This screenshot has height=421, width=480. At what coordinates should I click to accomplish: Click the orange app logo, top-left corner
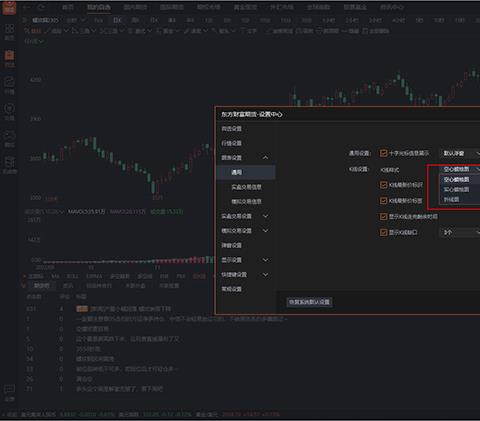tap(9, 7)
